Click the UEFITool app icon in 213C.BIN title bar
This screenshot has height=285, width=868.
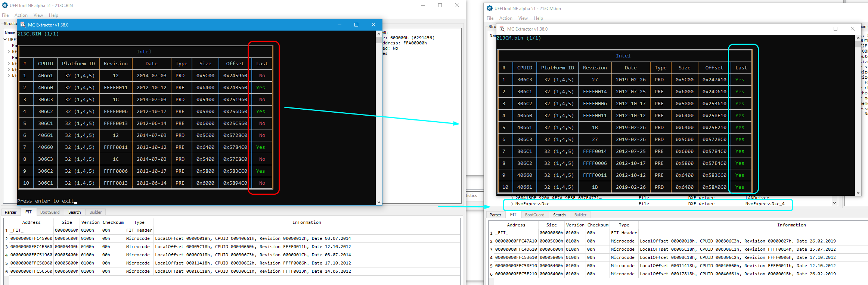[5, 5]
